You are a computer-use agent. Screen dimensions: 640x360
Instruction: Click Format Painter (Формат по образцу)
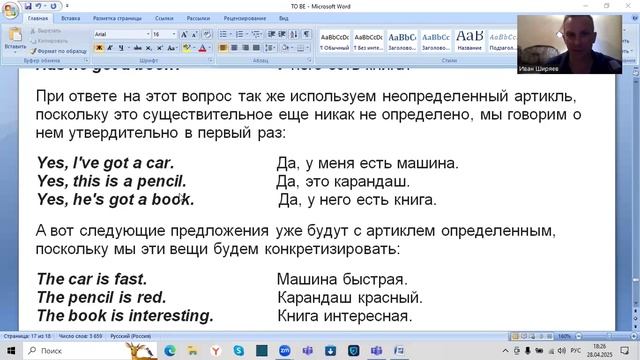[58, 51]
